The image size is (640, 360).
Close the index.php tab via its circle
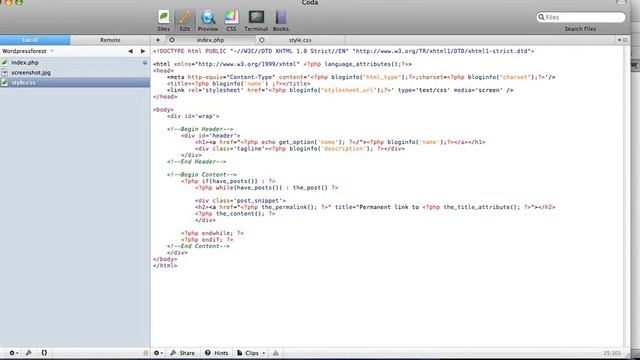(172, 40)
